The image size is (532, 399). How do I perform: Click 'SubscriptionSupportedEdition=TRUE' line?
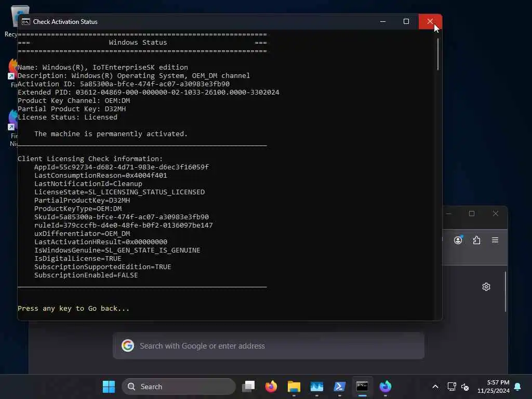(103, 267)
